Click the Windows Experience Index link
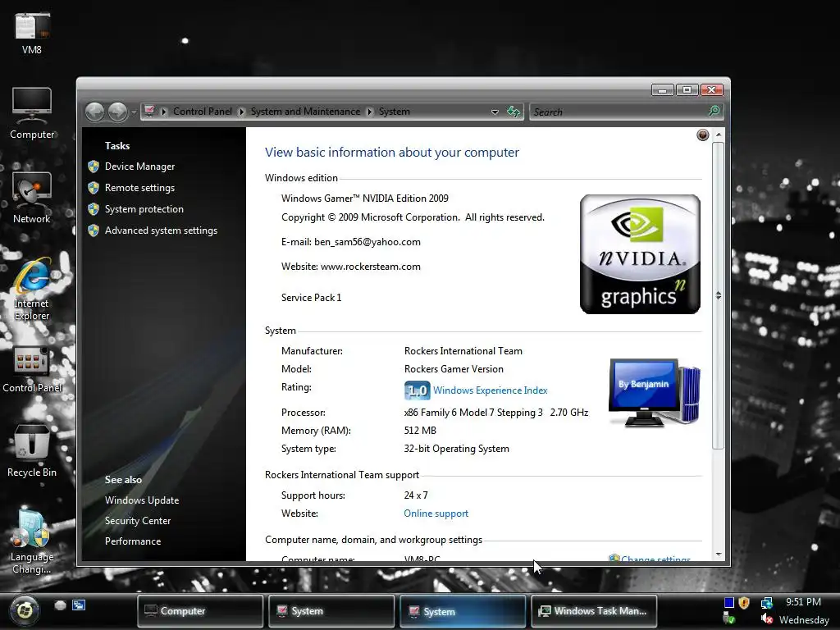The image size is (840, 630). coord(491,390)
